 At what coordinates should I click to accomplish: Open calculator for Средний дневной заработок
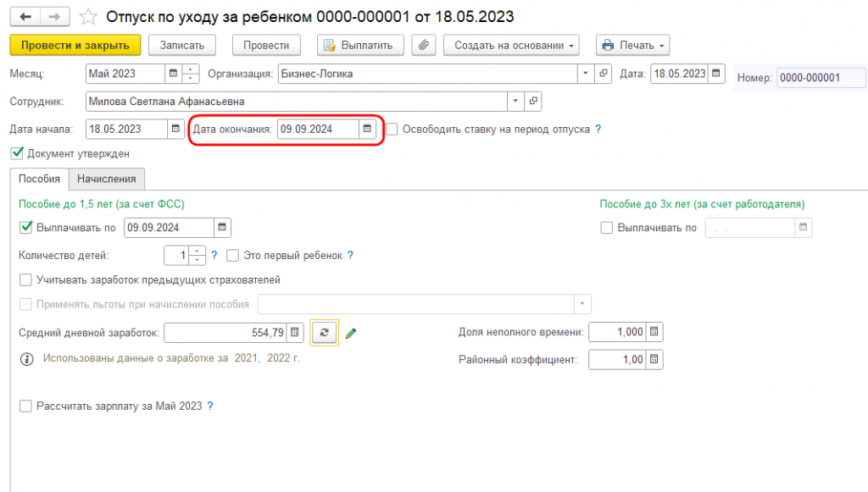click(295, 332)
